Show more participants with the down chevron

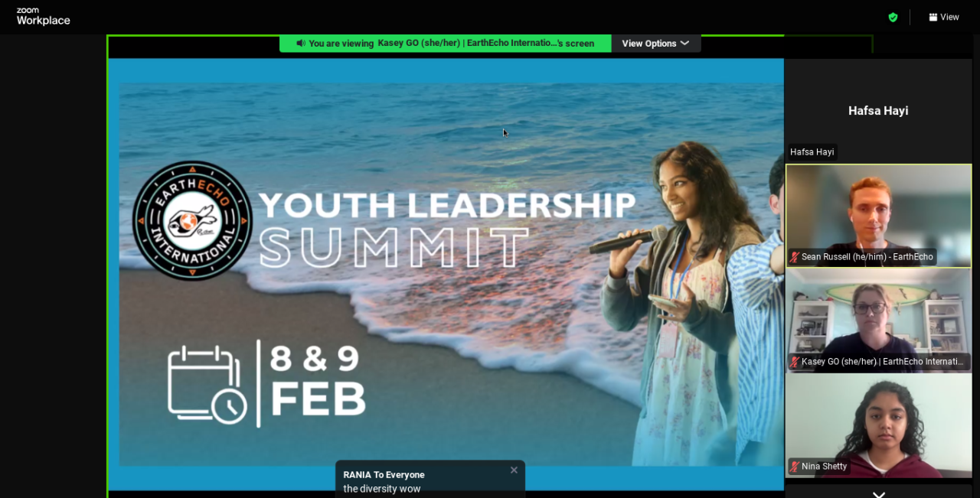(x=878, y=494)
